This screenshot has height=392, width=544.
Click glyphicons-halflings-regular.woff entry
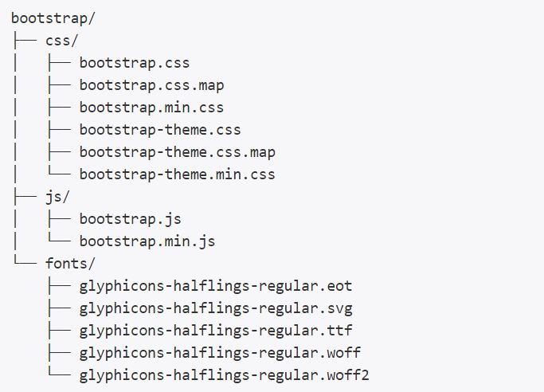point(220,353)
